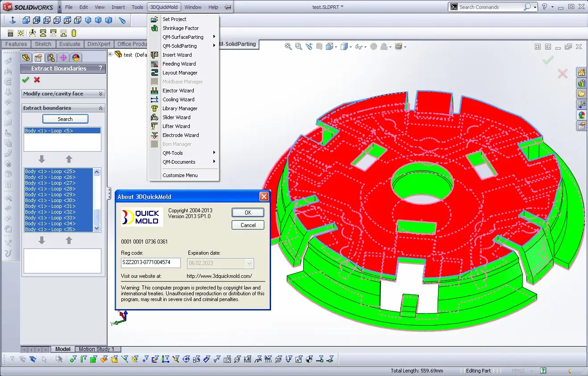Expand the Modify core/cavity face section
The height and width of the screenshot is (376, 588).
[100, 94]
